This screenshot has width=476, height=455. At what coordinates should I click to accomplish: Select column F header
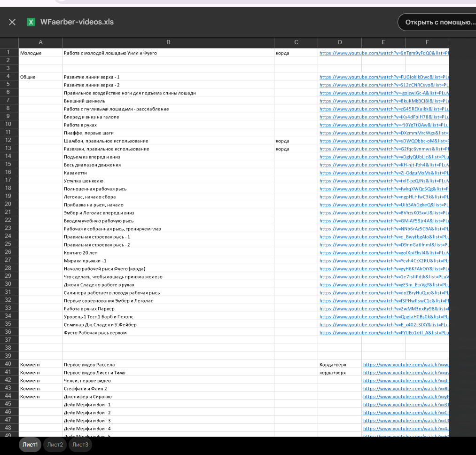427,42
